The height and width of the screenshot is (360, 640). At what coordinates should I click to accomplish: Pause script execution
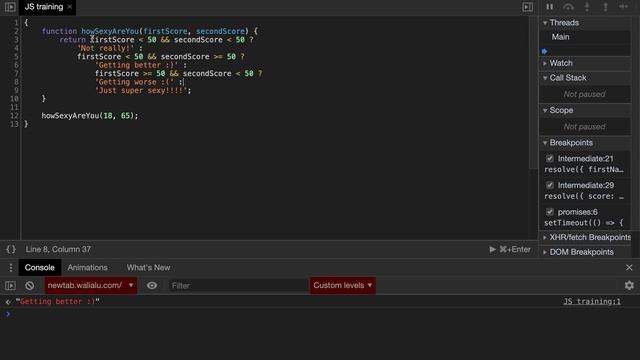(x=549, y=7)
